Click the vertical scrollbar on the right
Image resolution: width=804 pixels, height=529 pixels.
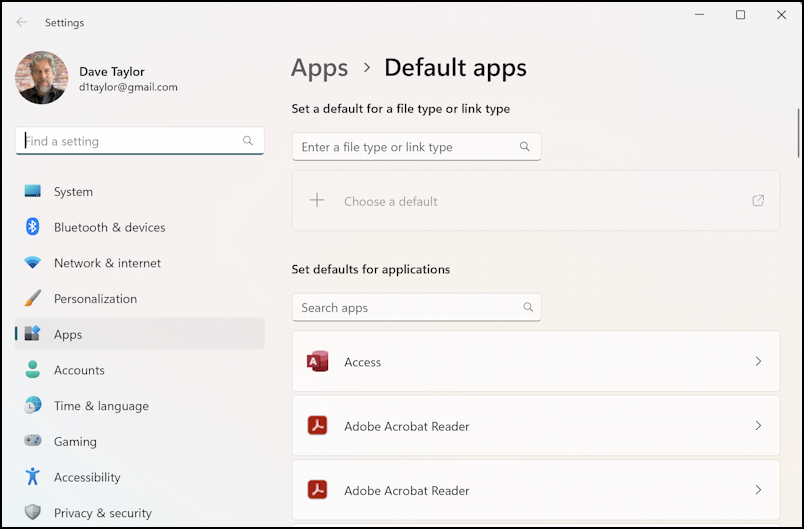coord(798,133)
